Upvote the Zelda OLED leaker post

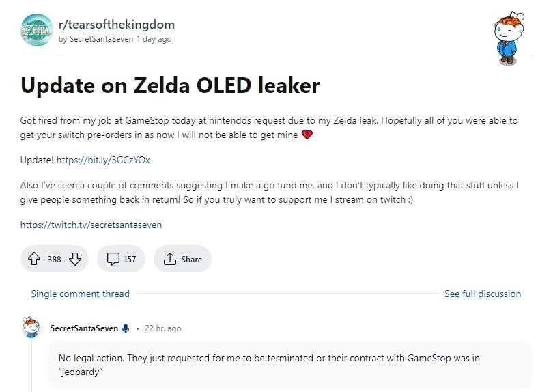coord(34,259)
